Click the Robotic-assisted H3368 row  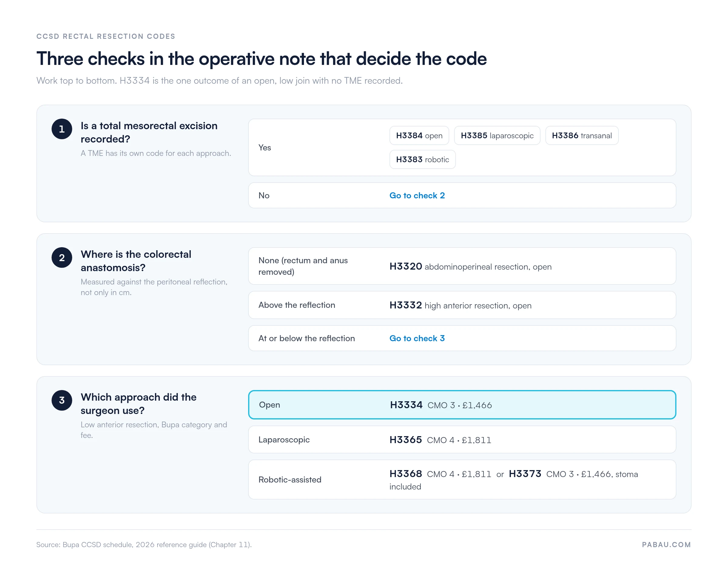(x=462, y=479)
